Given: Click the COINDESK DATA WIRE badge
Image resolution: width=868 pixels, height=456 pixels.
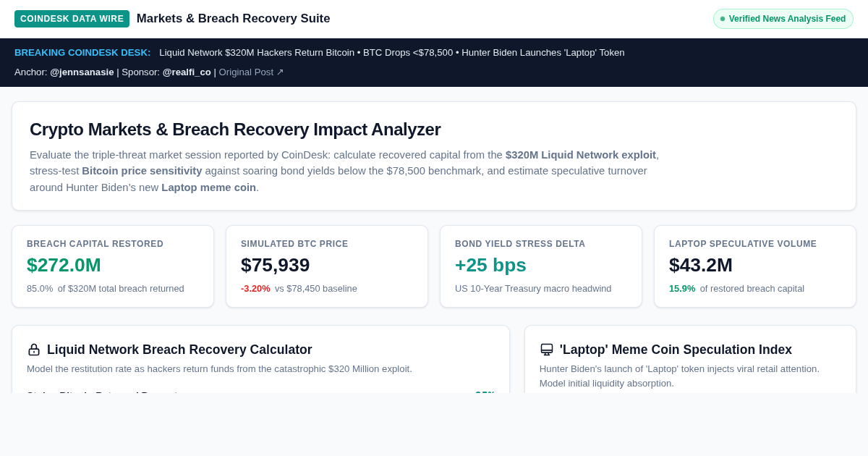Looking at the screenshot, I should point(72,19).
